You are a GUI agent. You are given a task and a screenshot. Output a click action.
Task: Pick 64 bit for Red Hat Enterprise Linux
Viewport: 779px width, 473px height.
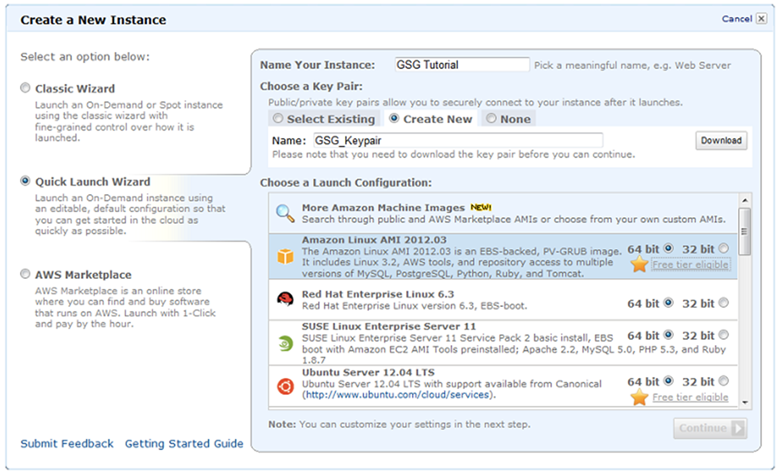[x=669, y=302]
